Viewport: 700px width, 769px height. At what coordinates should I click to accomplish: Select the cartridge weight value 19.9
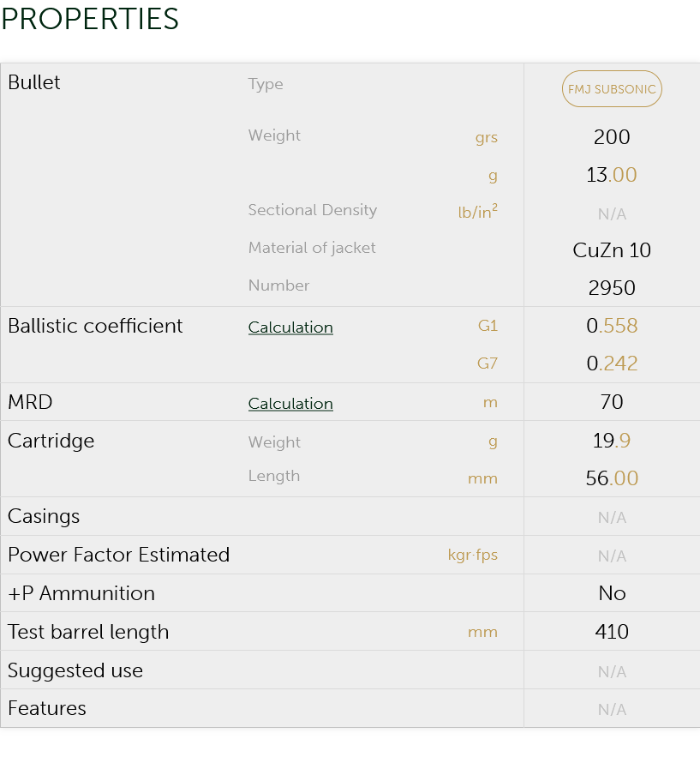coord(612,441)
